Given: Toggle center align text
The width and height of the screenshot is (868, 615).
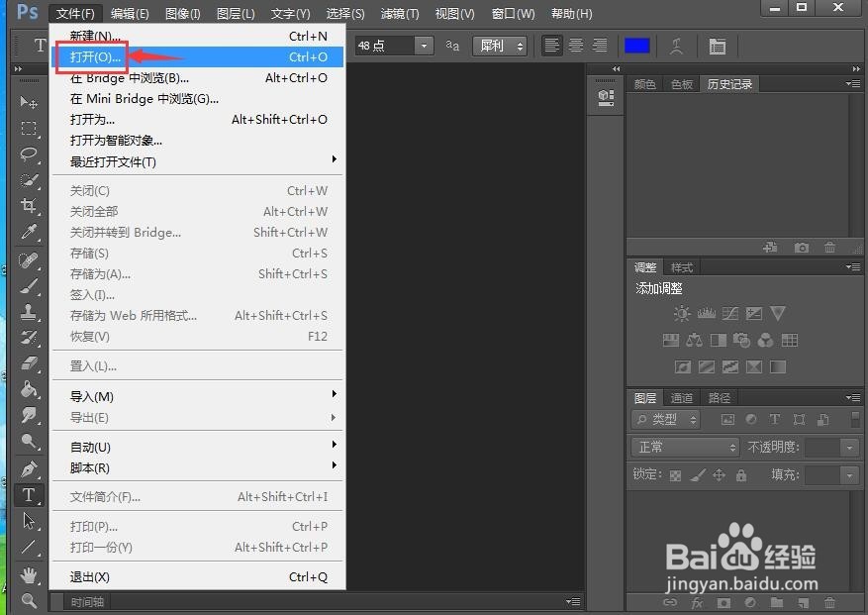Looking at the screenshot, I should 576,46.
